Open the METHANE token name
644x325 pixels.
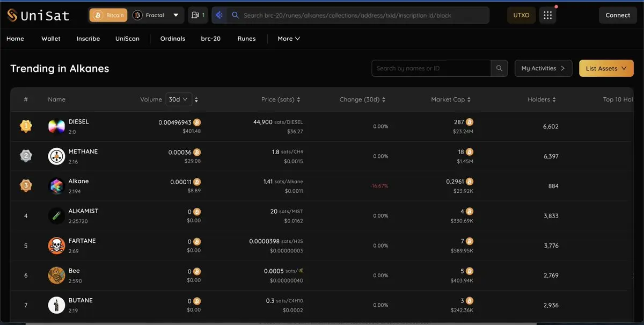[x=83, y=151]
